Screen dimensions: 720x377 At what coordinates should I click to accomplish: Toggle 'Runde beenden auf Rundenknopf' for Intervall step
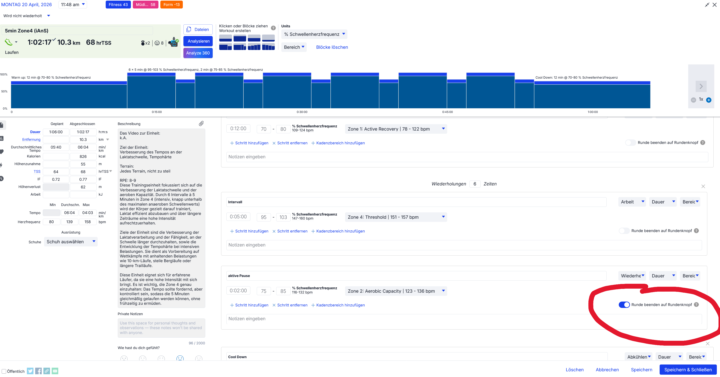pos(624,231)
